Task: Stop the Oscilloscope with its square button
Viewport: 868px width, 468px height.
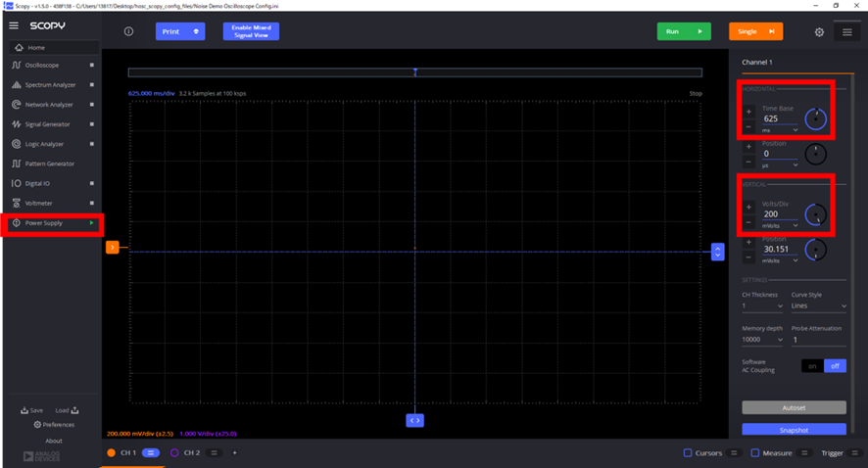Action: pyautogui.click(x=92, y=66)
